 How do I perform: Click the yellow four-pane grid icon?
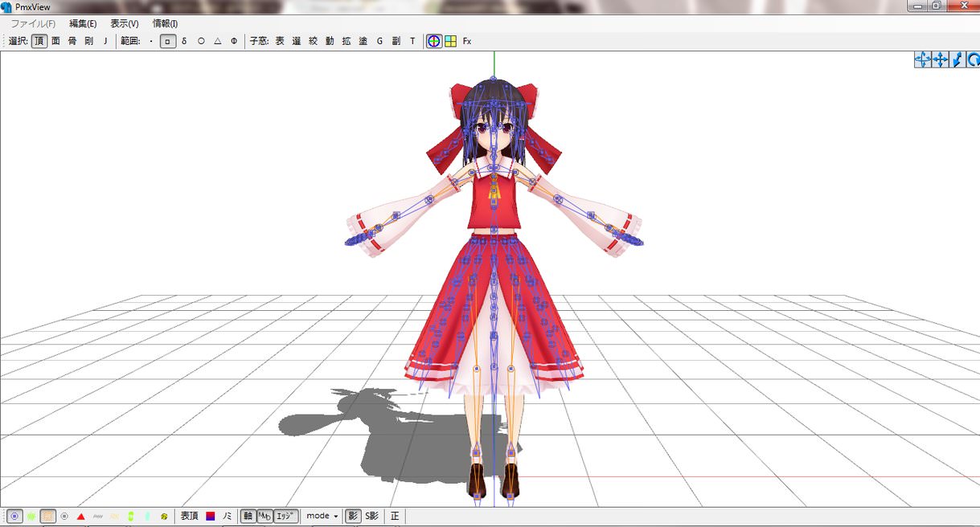coord(450,41)
